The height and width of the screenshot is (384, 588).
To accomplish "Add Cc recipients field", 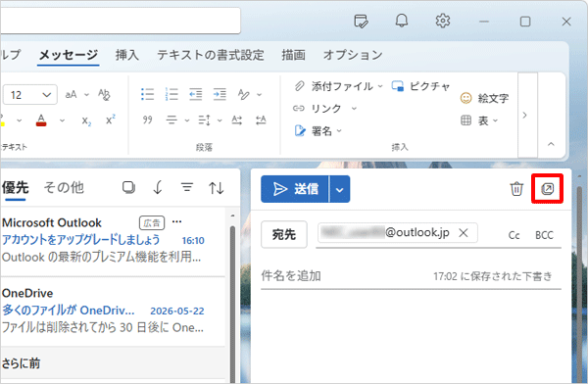I will coord(514,235).
